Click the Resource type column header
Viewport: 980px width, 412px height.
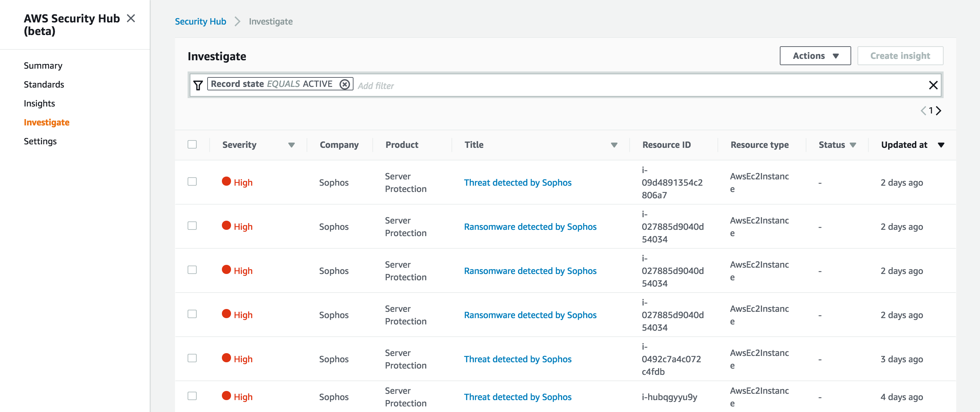759,145
